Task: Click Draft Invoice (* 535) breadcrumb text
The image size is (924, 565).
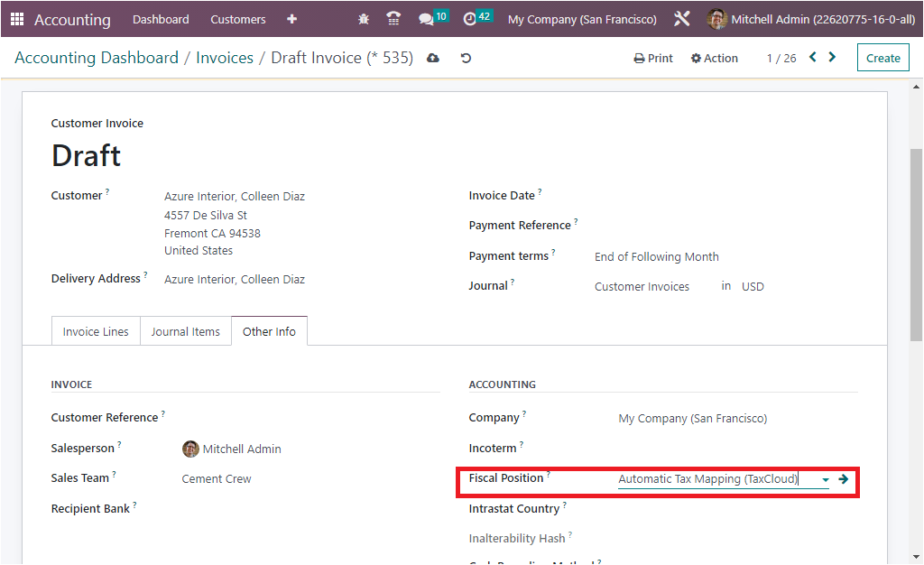Action: [x=342, y=58]
